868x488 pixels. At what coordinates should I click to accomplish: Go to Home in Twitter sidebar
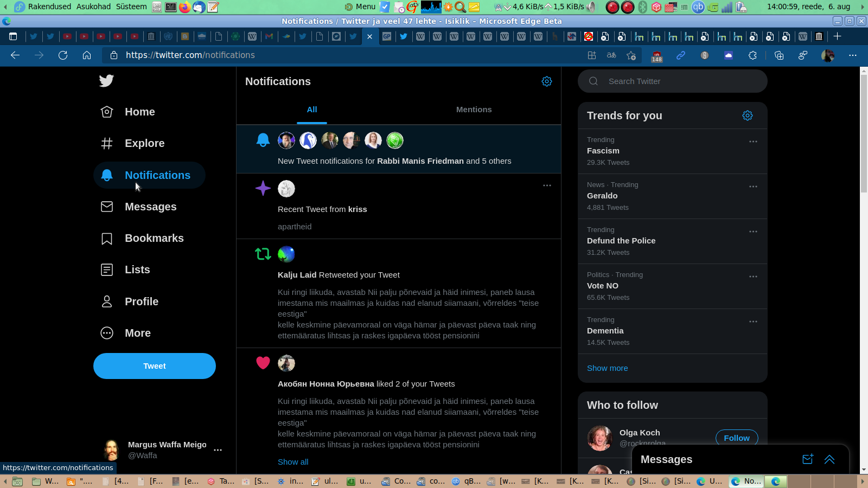[128, 112]
